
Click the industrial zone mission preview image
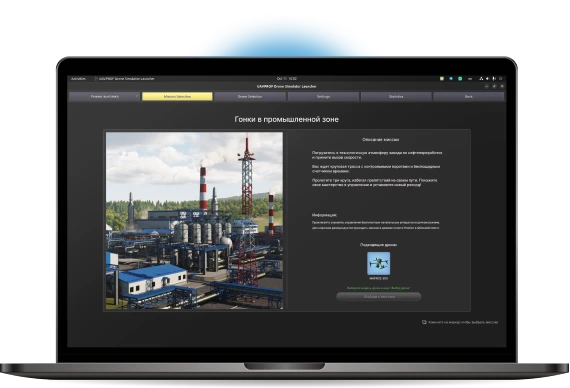tap(194, 221)
